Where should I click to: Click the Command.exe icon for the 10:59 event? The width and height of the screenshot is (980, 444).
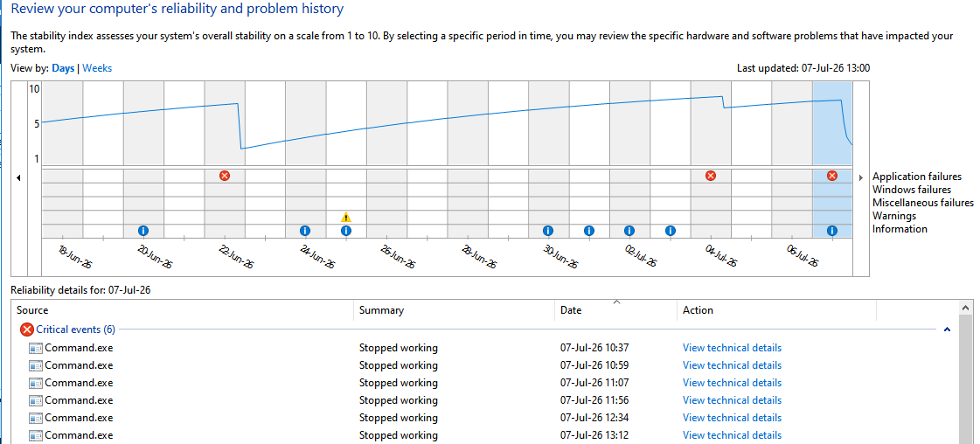coord(36,365)
